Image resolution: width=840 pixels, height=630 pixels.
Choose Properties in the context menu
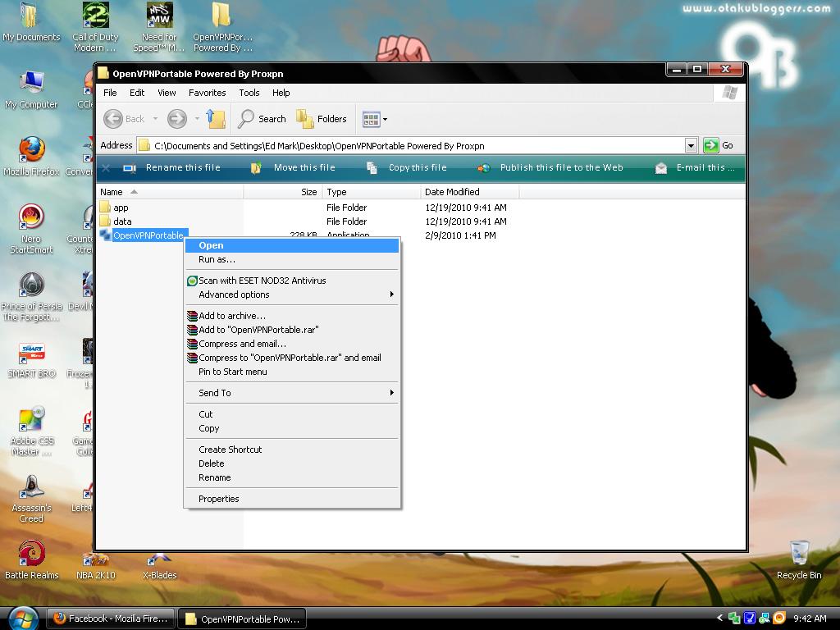[292, 499]
